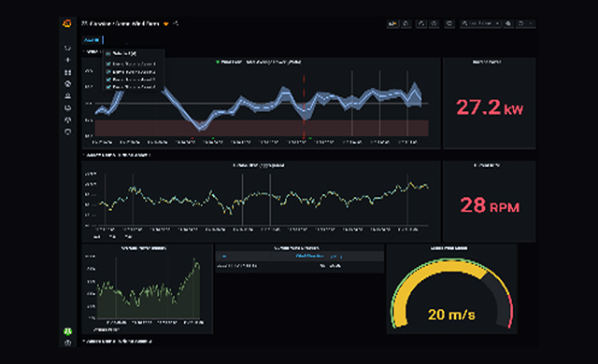598x364 pixels.
Task: Open the dashboard title orange dropdown arrow
Action: (x=166, y=24)
